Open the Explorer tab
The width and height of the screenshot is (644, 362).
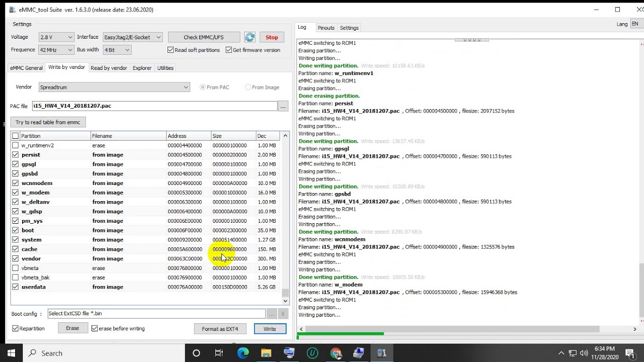click(142, 68)
